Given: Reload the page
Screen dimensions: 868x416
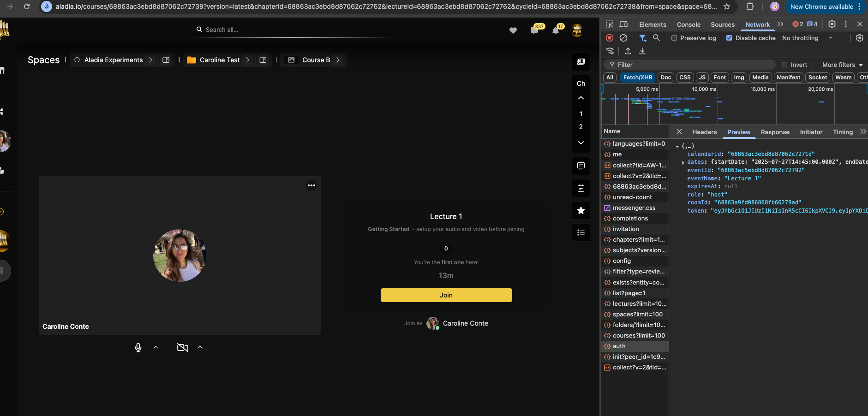Looking at the screenshot, I should coord(27,6).
